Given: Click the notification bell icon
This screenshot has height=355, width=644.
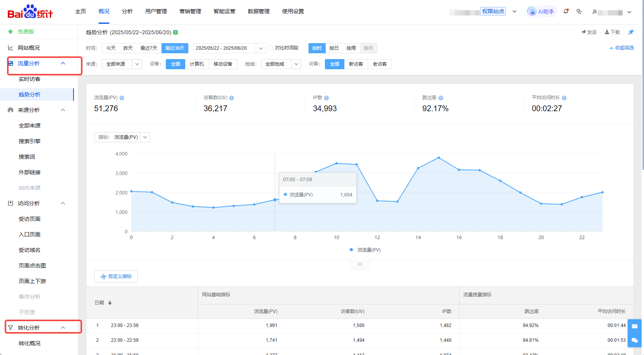Looking at the screenshot, I should pos(566,12).
